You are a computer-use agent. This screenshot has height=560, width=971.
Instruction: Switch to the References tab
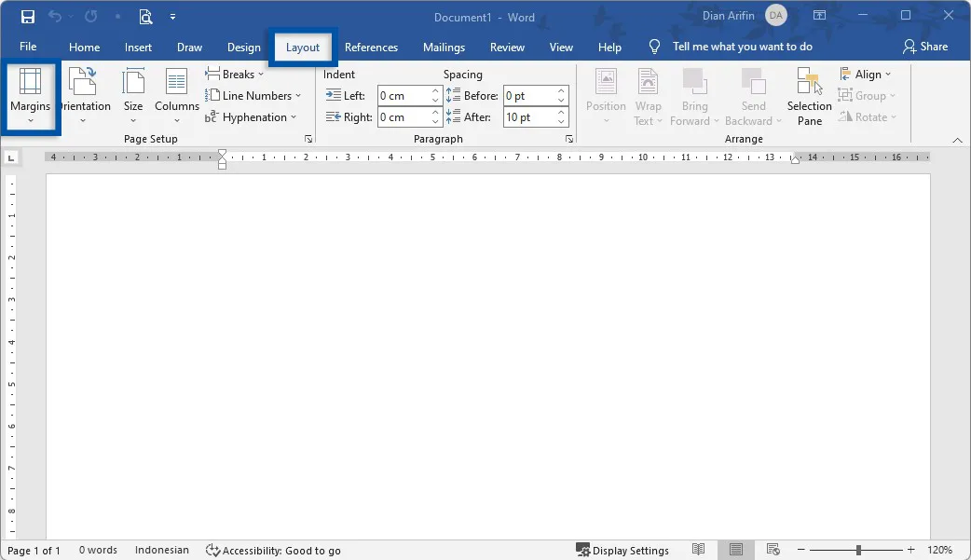(371, 47)
